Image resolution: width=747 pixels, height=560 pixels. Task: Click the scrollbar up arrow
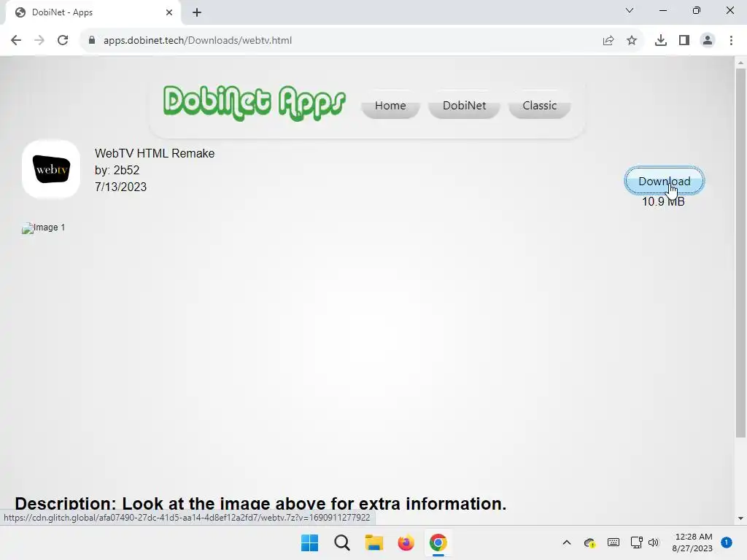click(740, 63)
